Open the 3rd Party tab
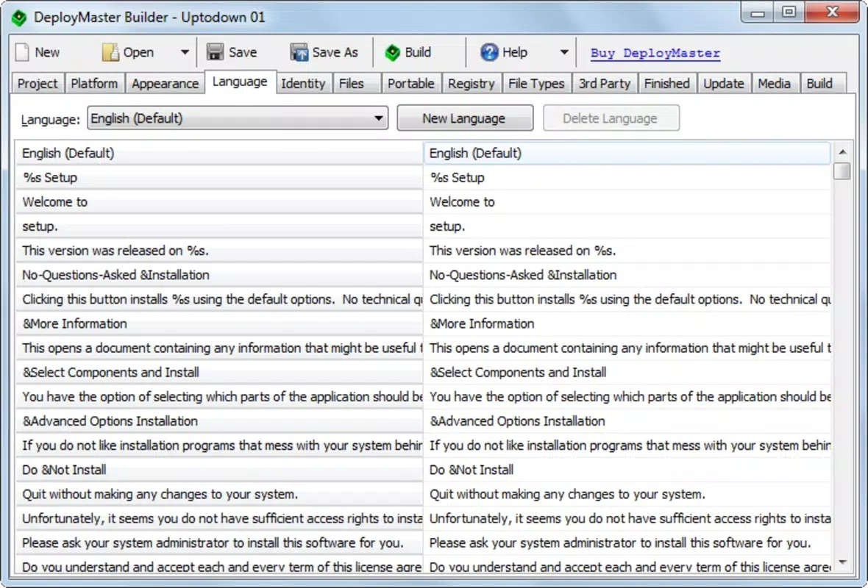This screenshot has height=588, width=868. (x=605, y=84)
